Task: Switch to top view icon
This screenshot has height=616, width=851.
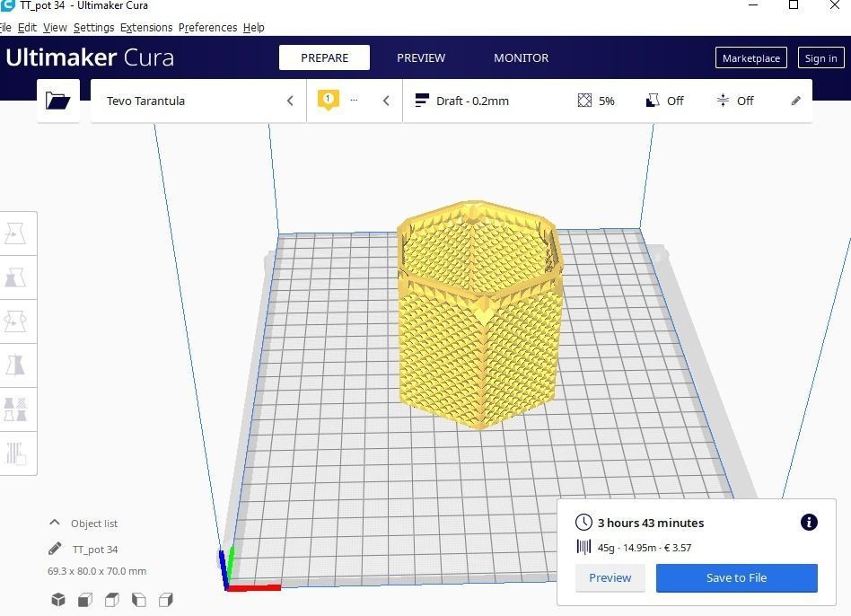Action: (112, 600)
